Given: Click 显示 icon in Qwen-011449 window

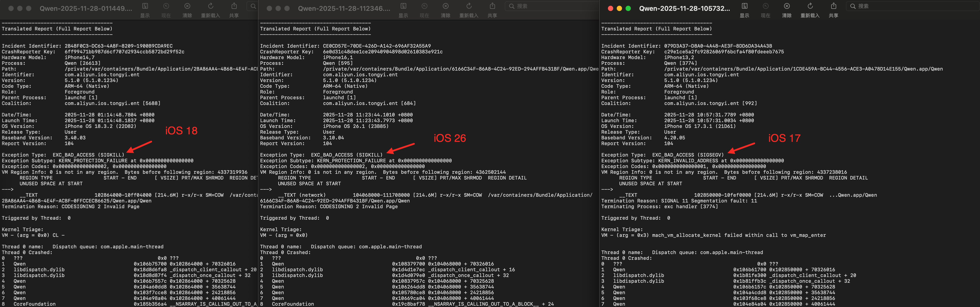Looking at the screenshot, I should (x=145, y=6).
